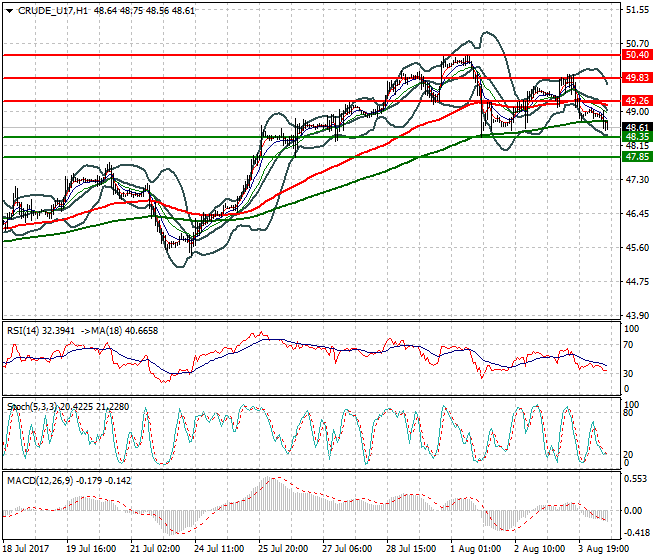Click the 49.26 red resistance price label

pyautogui.click(x=637, y=101)
